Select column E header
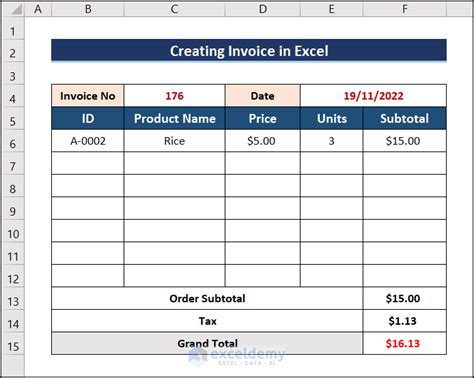 (331, 9)
